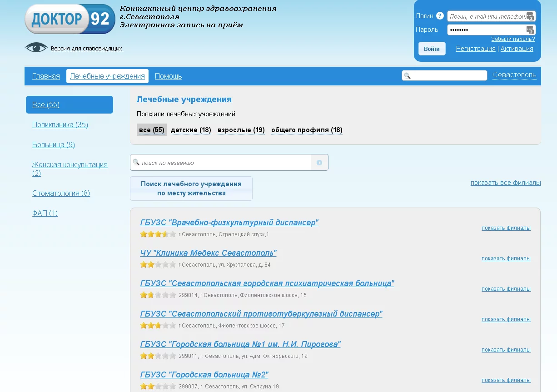Select the Больница (9) category
This screenshot has height=392, width=557.
pos(54,144)
